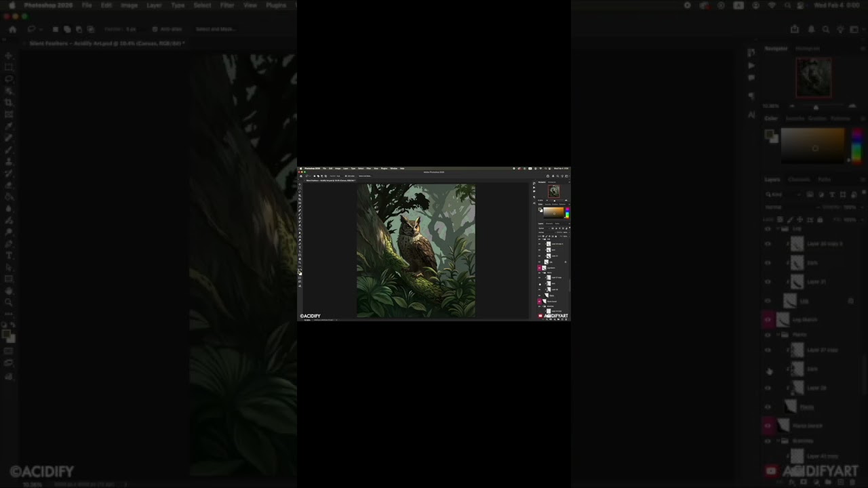Toggle Layer 28 visibility eye in dimmed backdrop Layers panel
This screenshot has height=488, width=868.
pos(768,388)
